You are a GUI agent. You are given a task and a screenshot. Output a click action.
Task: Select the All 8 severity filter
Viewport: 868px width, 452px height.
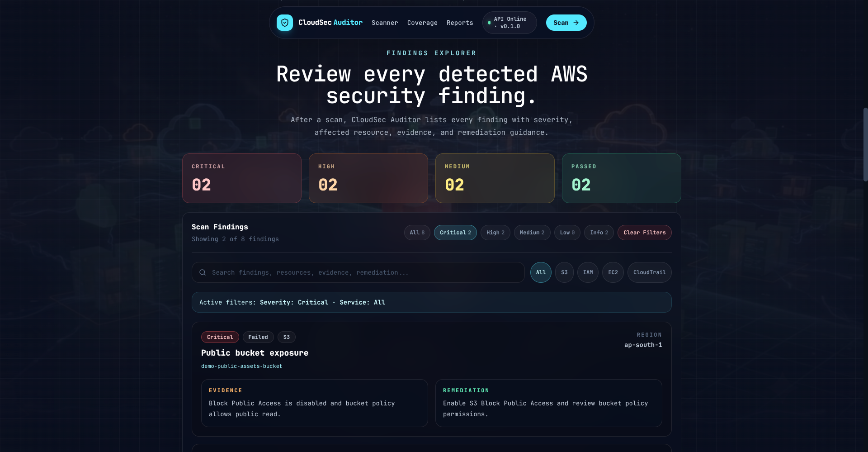417,233
